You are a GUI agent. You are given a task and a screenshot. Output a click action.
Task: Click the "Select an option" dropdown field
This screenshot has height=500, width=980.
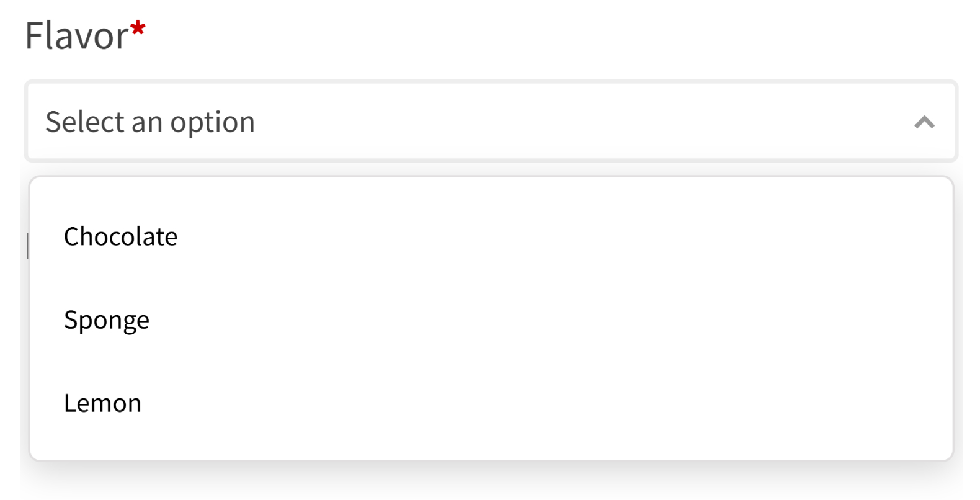click(x=490, y=122)
